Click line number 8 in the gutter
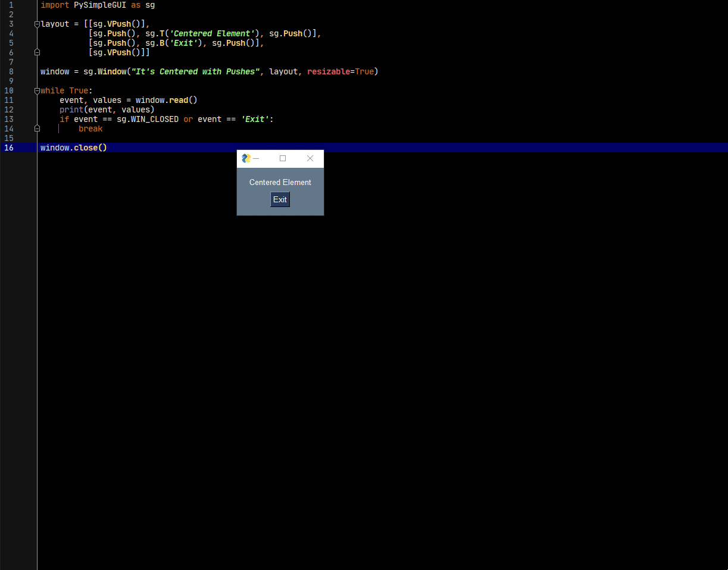The image size is (728, 570). pyautogui.click(x=11, y=71)
